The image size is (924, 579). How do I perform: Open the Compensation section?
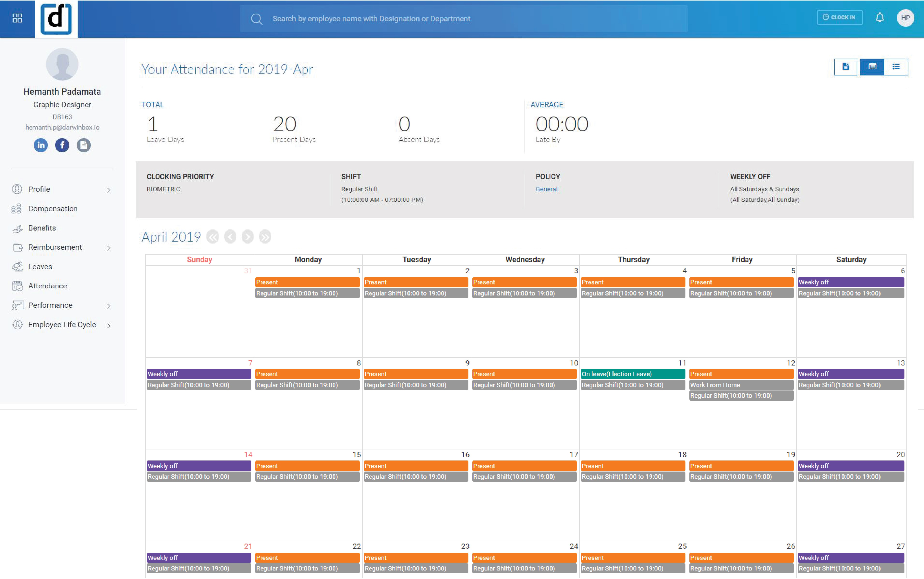tap(52, 208)
